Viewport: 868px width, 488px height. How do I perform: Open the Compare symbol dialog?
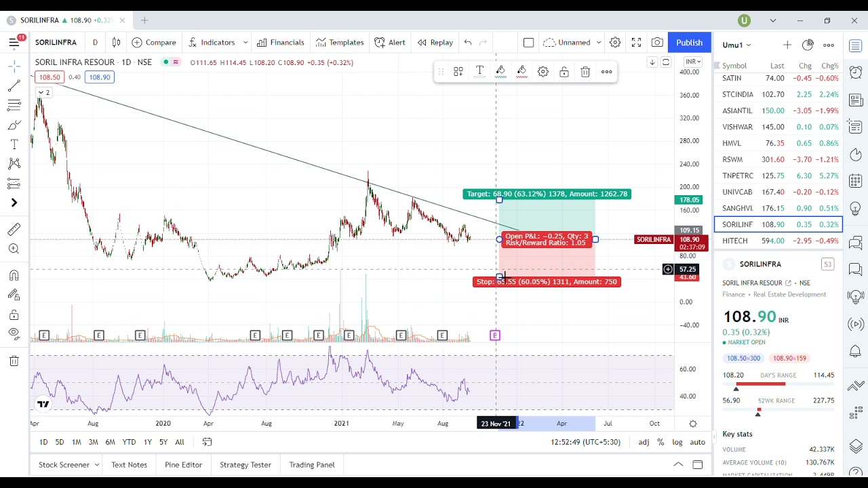pyautogui.click(x=154, y=42)
